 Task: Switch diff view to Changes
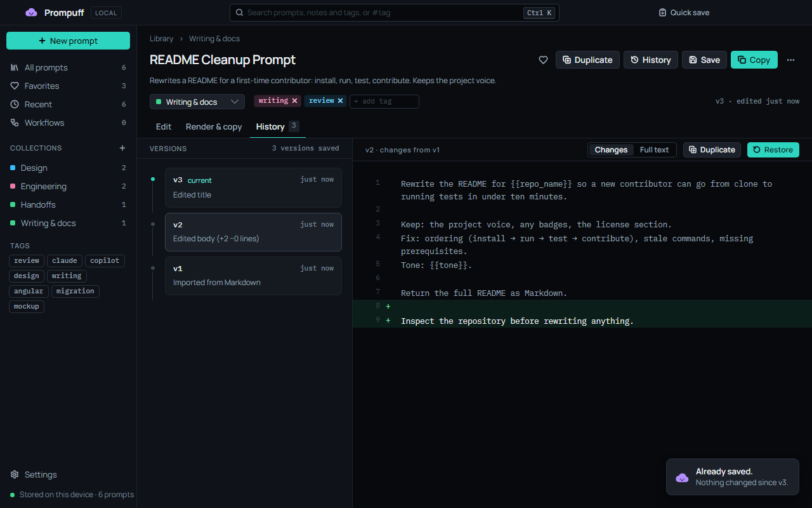pos(611,150)
